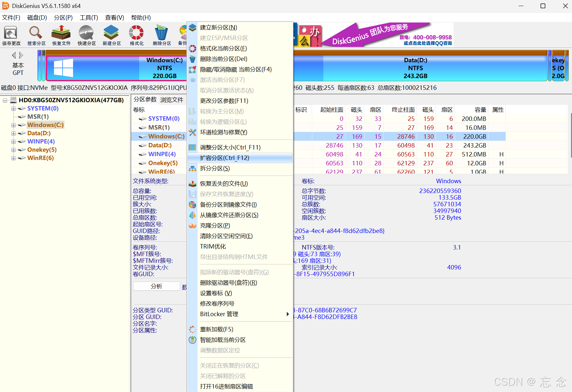
Task: Open the 文件(F) menu
Action: pyautogui.click(x=11, y=18)
